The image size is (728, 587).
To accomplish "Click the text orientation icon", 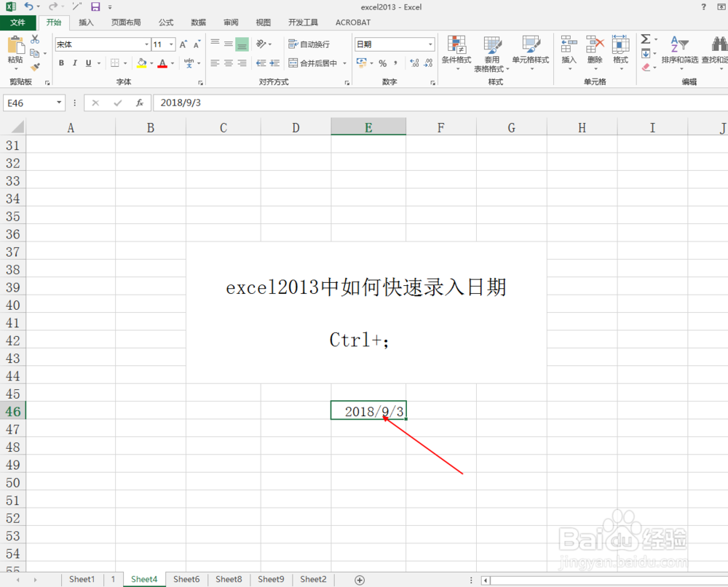I will click(261, 44).
